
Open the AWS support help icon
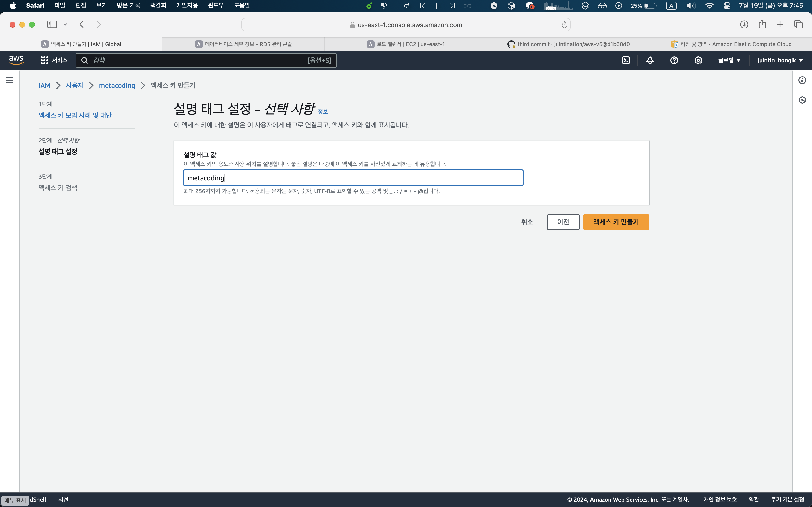click(674, 60)
